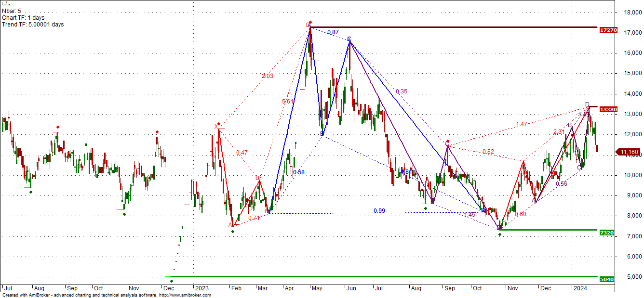Click the 'Chart TF: 1 days' label
The width and height of the screenshot is (644, 298).
[23, 17]
